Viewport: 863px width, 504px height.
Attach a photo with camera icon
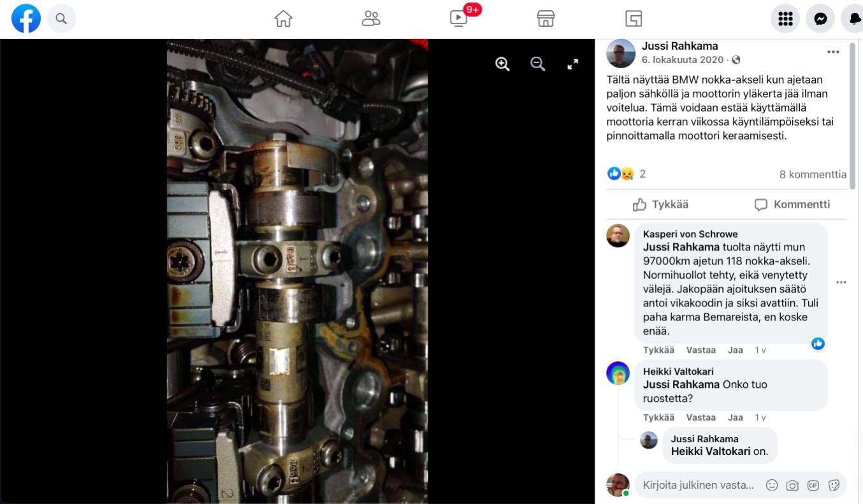[792, 486]
